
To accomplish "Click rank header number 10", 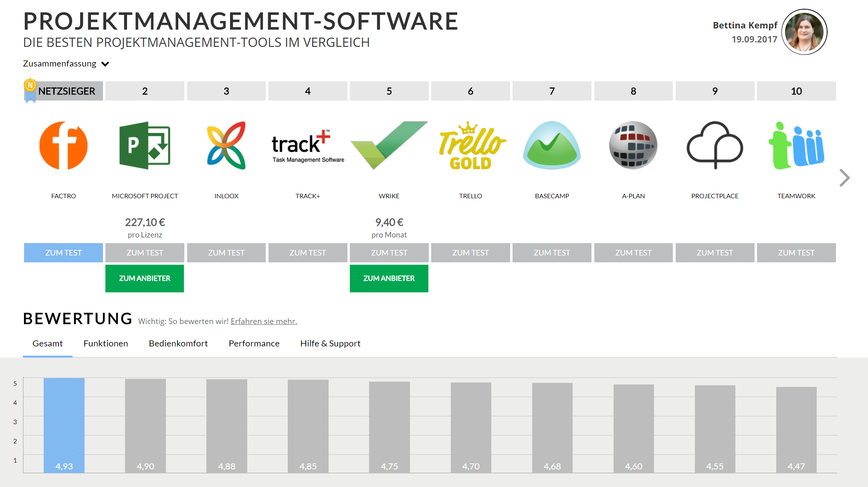I will click(796, 91).
